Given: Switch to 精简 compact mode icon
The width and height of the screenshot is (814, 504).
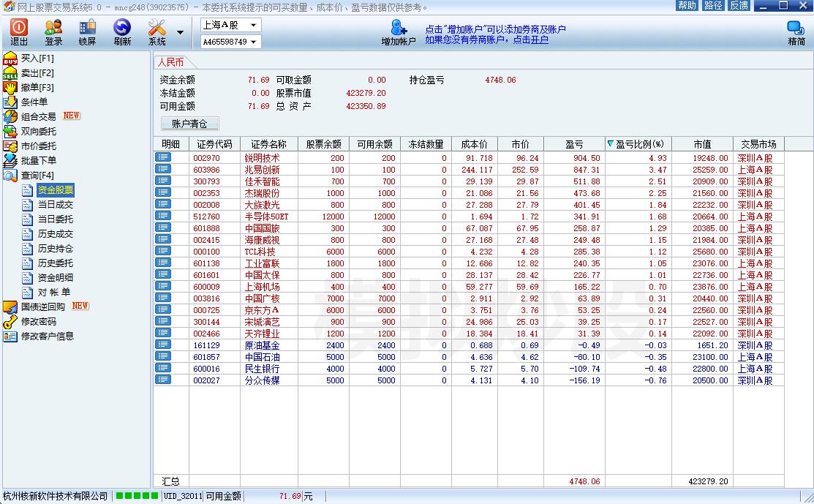Looking at the screenshot, I should click(796, 28).
